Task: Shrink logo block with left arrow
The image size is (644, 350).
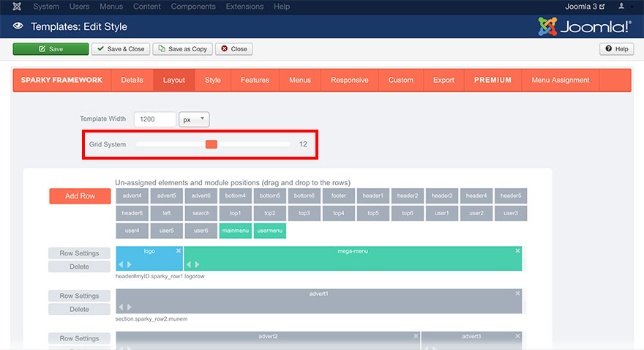Action: pyautogui.click(x=121, y=264)
